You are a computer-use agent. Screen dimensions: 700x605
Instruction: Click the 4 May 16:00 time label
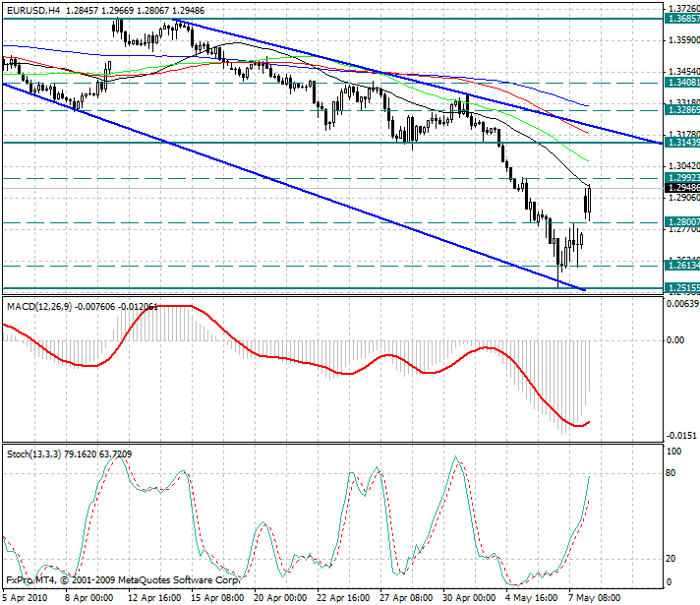click(x=532, y=598)
